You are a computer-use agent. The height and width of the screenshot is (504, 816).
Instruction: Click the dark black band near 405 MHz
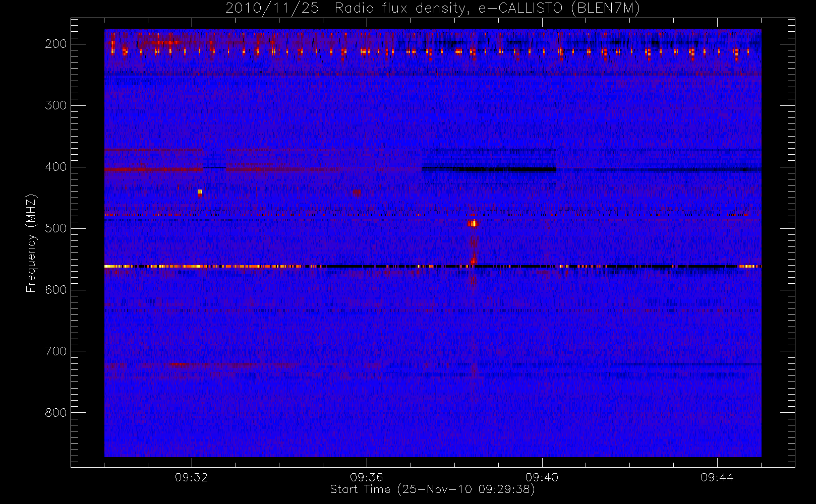point(489,169)
